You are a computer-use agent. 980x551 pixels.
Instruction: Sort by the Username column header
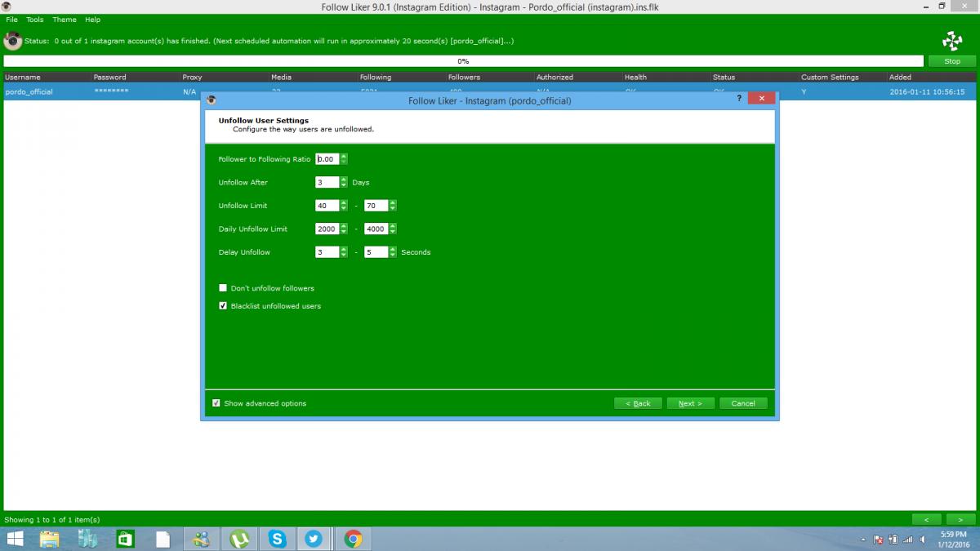coord(47,77)
